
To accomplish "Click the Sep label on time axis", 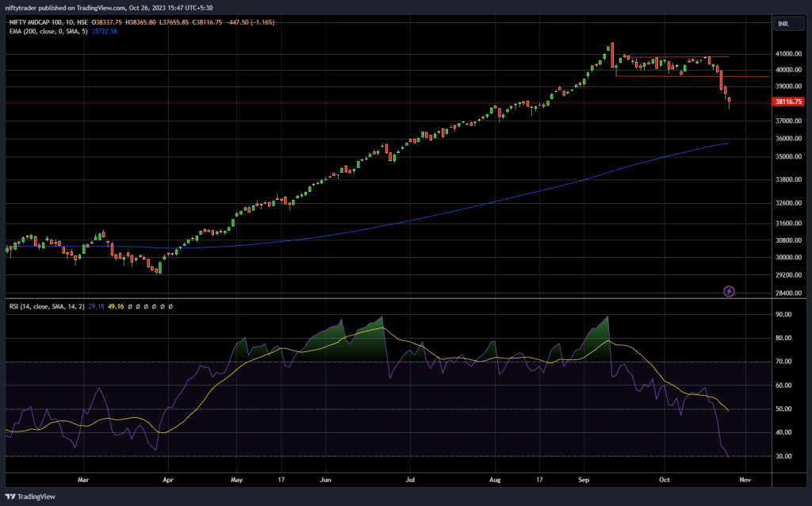I will click(584, 480).
